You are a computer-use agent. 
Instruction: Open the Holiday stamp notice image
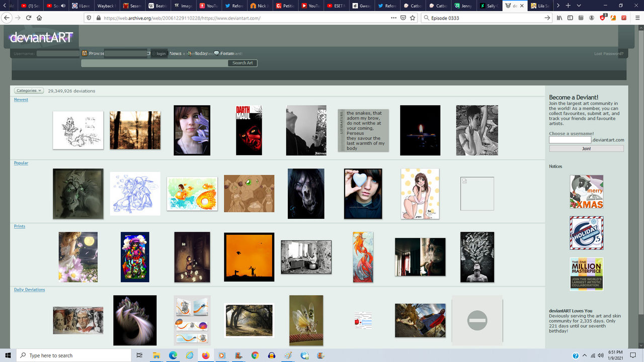coord(587,233)
